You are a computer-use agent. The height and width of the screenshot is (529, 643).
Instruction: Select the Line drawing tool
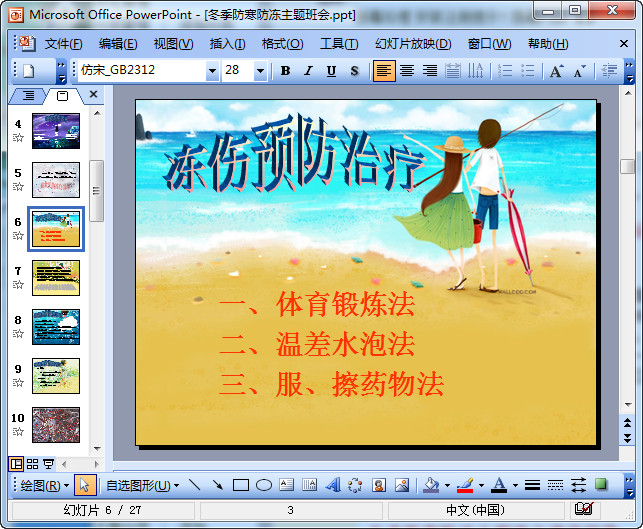tap(194, 485)
